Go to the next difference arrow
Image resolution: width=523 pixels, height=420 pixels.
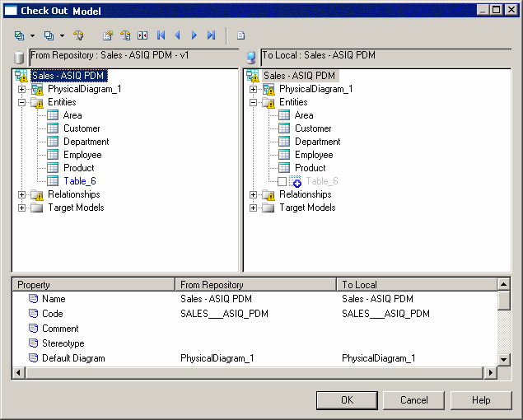pyautogui.click(x=194, y=35)
